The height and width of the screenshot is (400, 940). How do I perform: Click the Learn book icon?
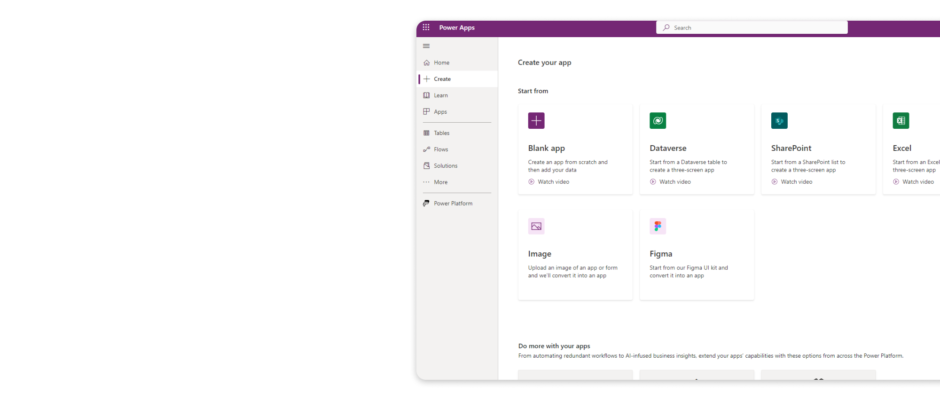tap(426, 95)
